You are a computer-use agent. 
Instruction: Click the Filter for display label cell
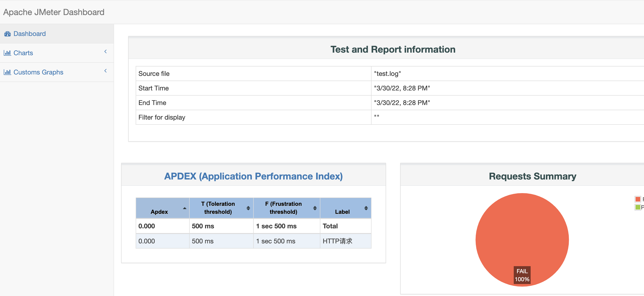tap(253, 117)
